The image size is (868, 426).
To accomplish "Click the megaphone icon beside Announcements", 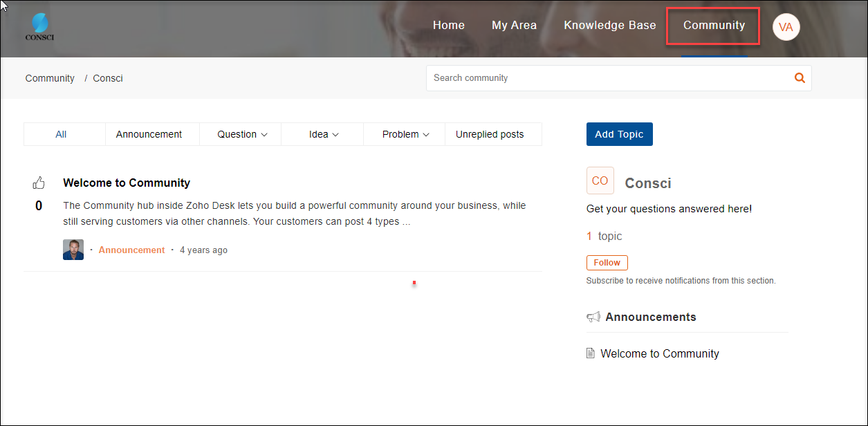I will click(x=593, y=317).
